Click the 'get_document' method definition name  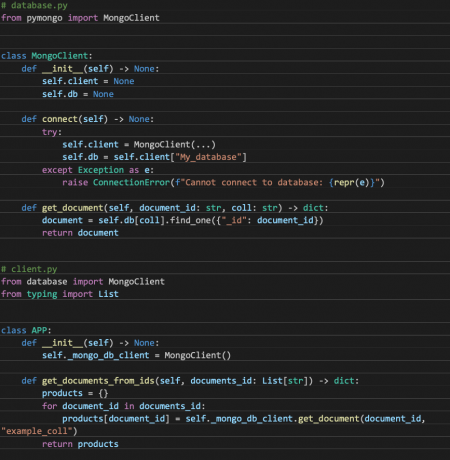coord(73,208)
